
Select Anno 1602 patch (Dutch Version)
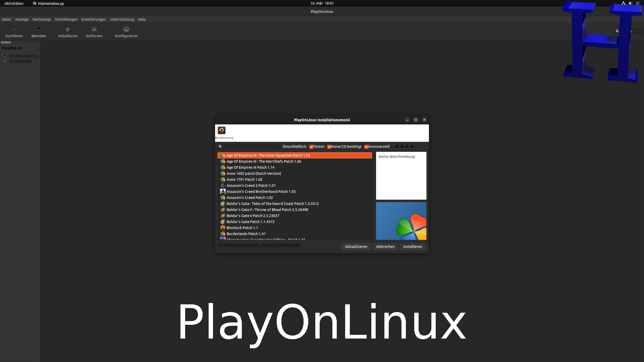(x=294, y=173)
